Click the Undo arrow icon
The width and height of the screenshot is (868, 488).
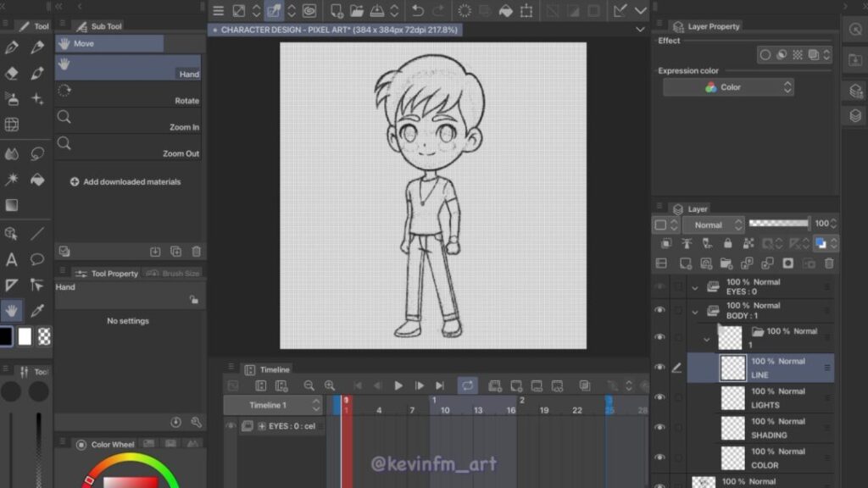point(417,11)
